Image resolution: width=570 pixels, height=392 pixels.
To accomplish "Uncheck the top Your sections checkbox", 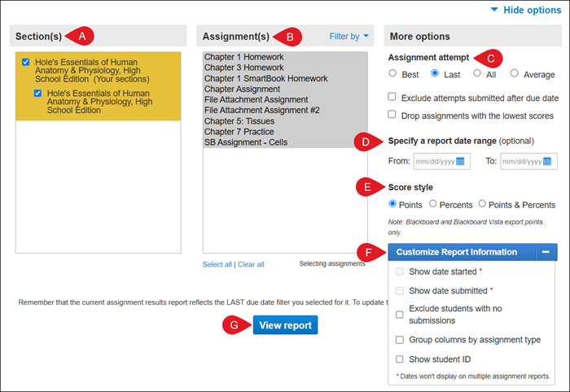I will coord(27,62).
